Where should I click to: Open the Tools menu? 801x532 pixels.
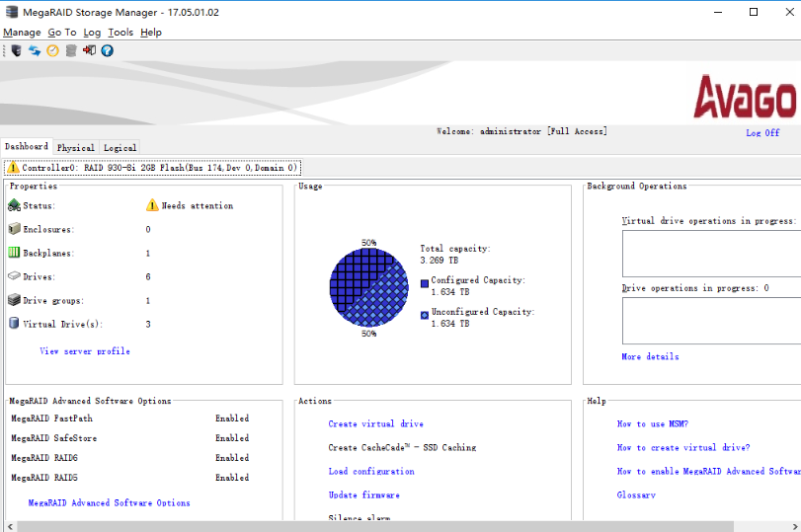pos(120,33)
